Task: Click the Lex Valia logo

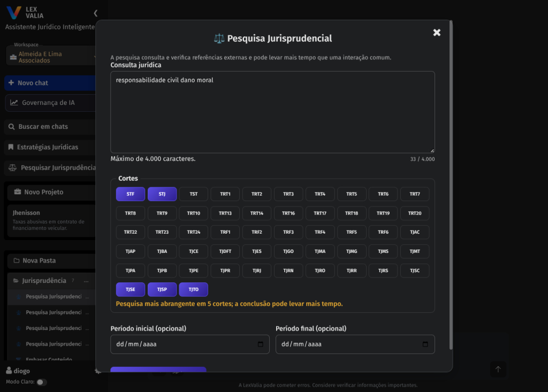Action: (x=25, y=13)
